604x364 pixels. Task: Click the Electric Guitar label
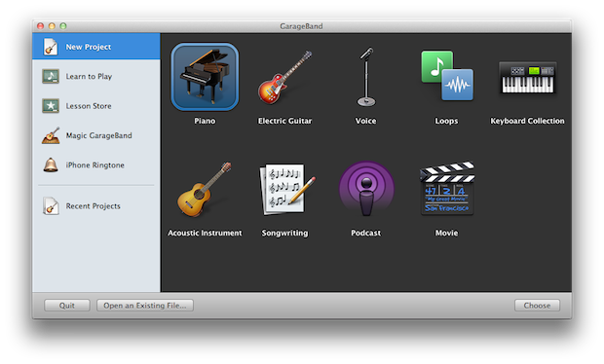coord(285,121)
